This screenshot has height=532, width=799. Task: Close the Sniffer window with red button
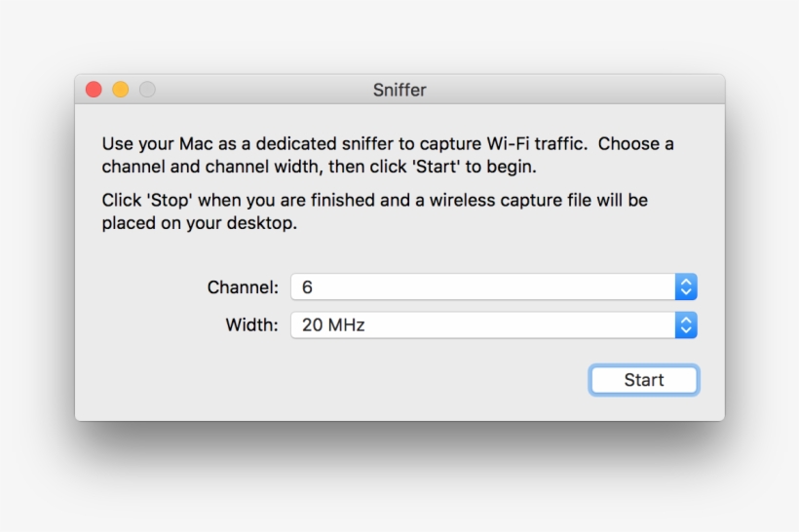point(94,90)
